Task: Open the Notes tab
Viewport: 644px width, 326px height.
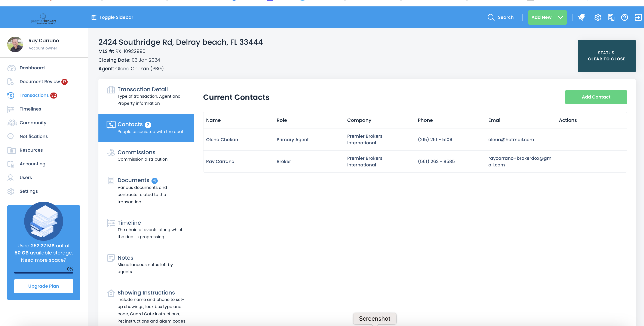Action: point(146,265)
